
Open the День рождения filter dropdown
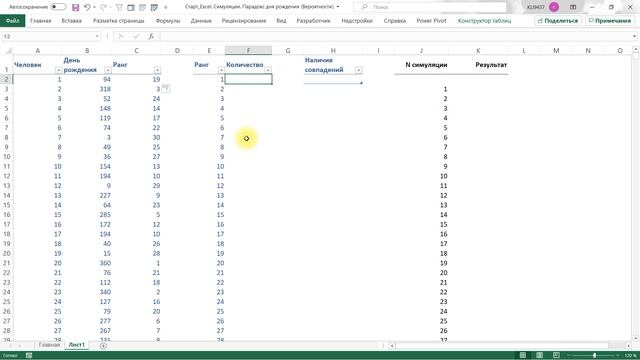point(107,70)
